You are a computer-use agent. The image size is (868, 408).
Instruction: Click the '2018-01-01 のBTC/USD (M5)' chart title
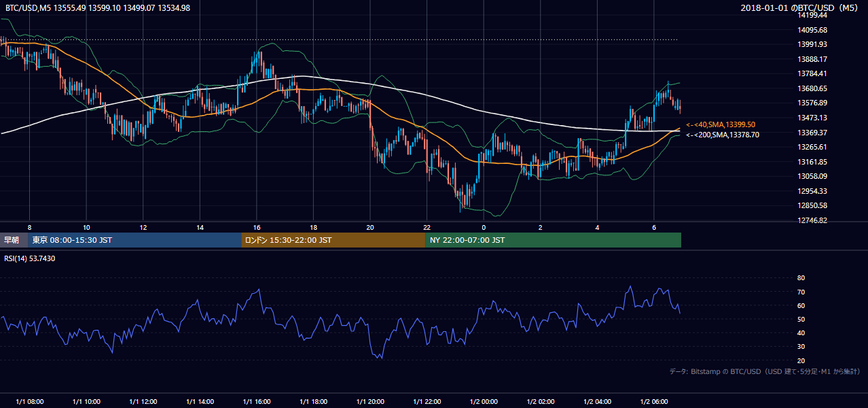[799, 7]
